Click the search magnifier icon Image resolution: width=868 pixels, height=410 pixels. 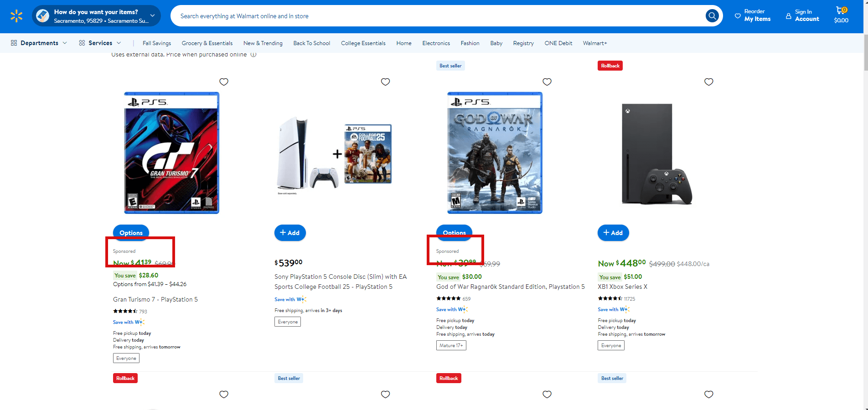712,16
